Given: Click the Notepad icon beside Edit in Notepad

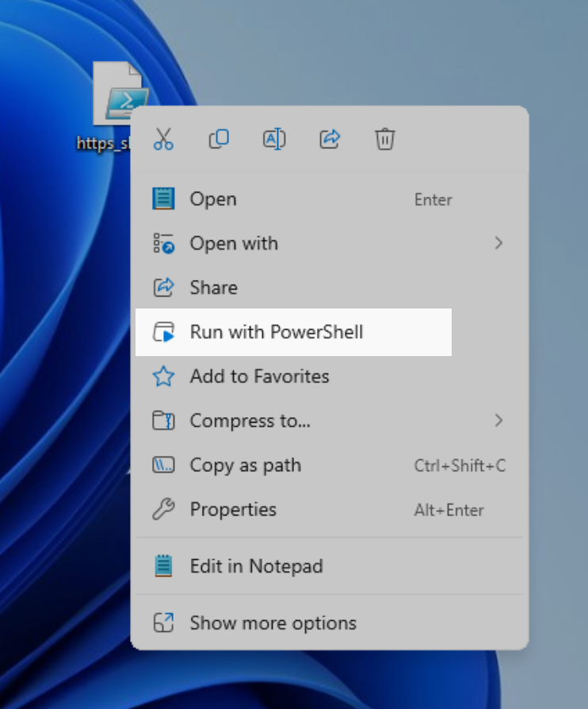Looking at the screenshot, I should click(163, 566).
